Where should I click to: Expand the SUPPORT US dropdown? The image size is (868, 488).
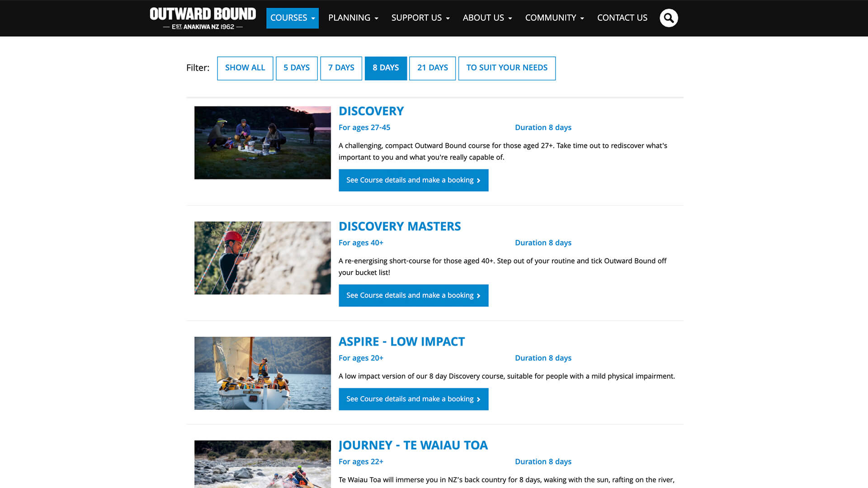pyautogui.click(x=420, y=18)
